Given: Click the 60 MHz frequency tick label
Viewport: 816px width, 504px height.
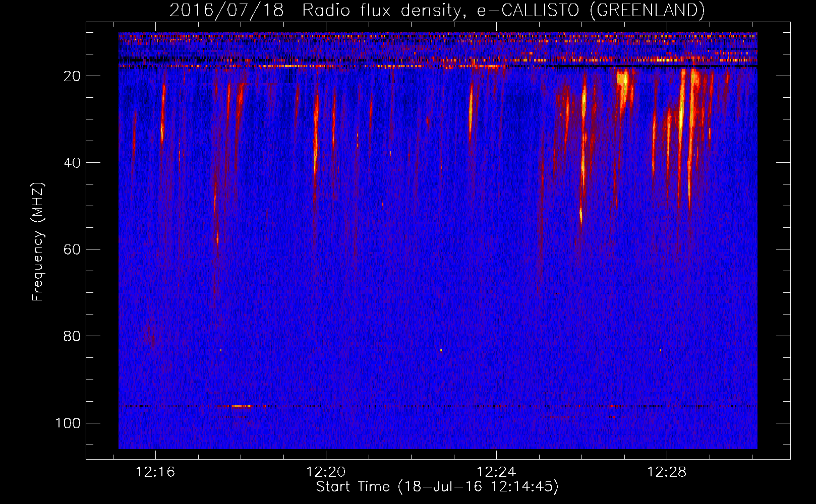Looking at the screenshot, I should click(x=72, y=249).
